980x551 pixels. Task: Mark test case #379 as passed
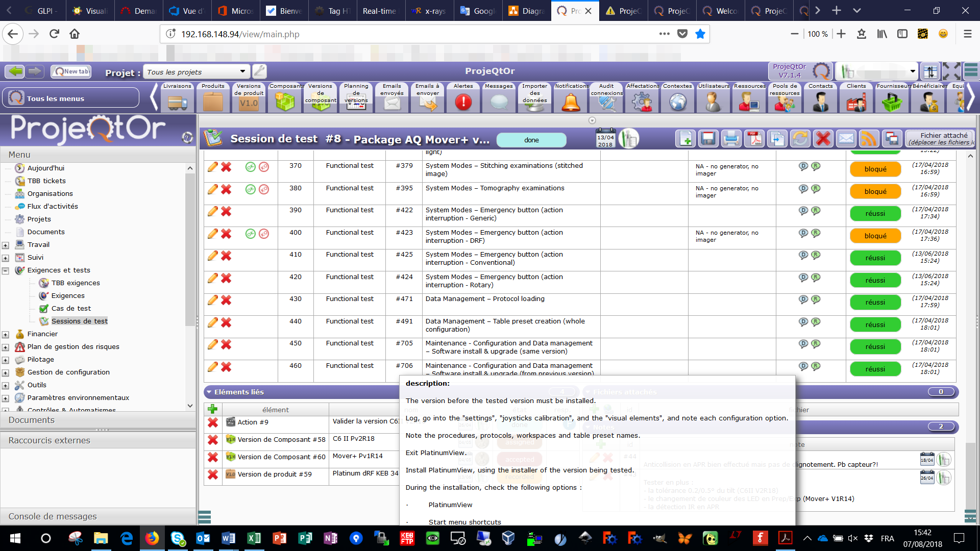250,167
